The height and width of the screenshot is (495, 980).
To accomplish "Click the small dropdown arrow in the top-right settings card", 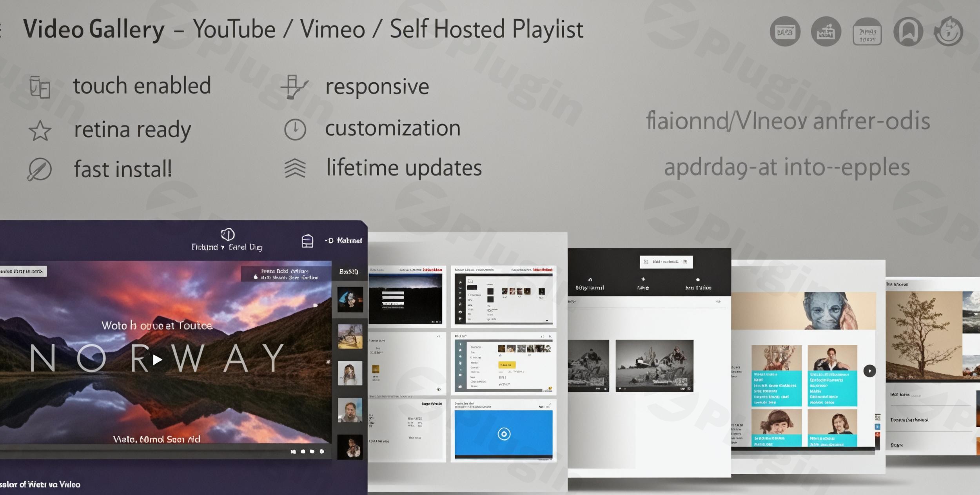I will 547,321.
